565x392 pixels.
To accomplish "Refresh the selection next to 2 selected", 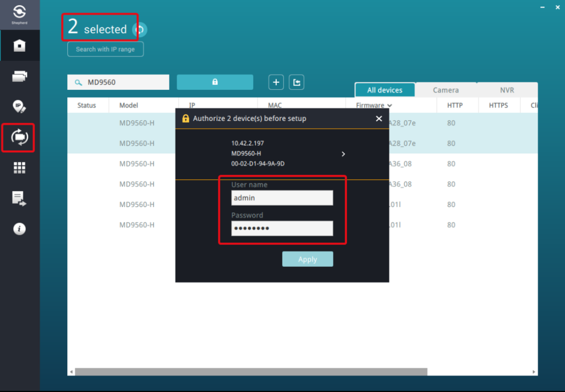I will click(139, 29).
